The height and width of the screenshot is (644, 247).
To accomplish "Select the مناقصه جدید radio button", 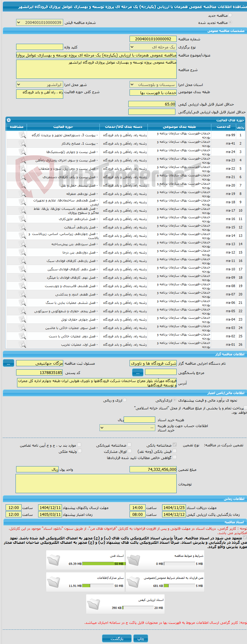I will (x=230, y=15).
